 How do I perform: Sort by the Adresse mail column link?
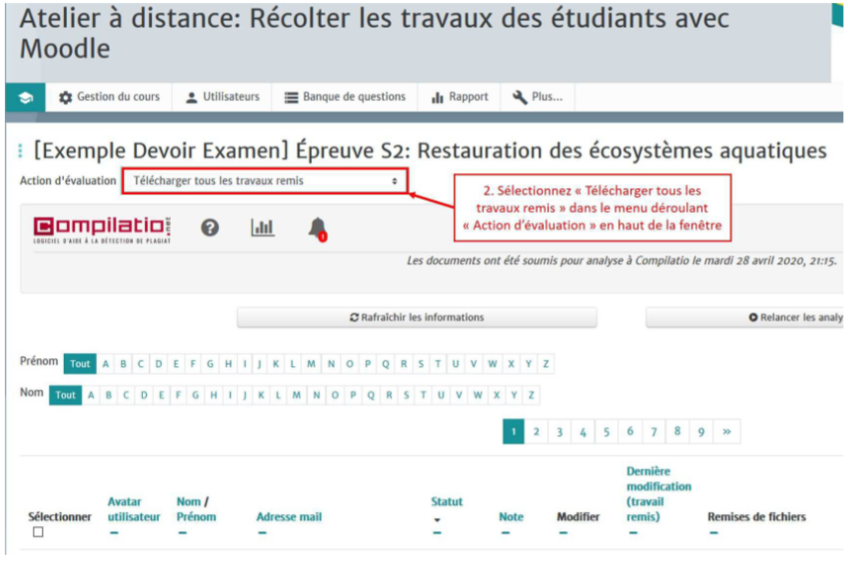pos(289,517)
